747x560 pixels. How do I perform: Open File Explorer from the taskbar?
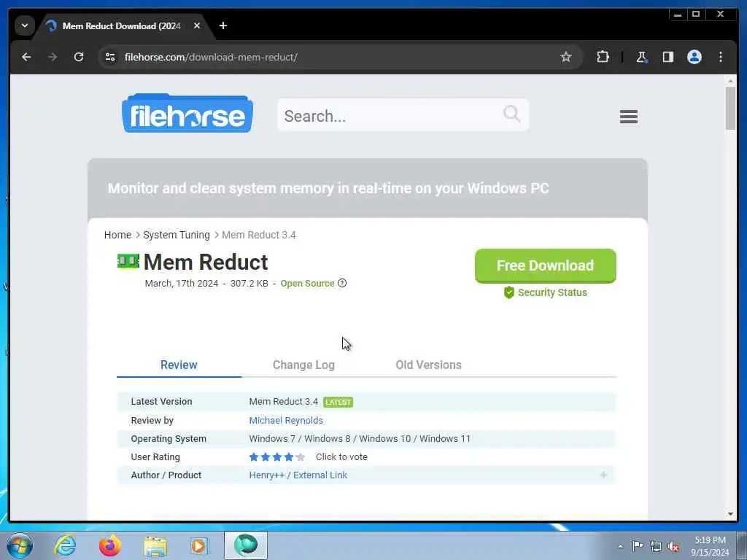point(155,546)
